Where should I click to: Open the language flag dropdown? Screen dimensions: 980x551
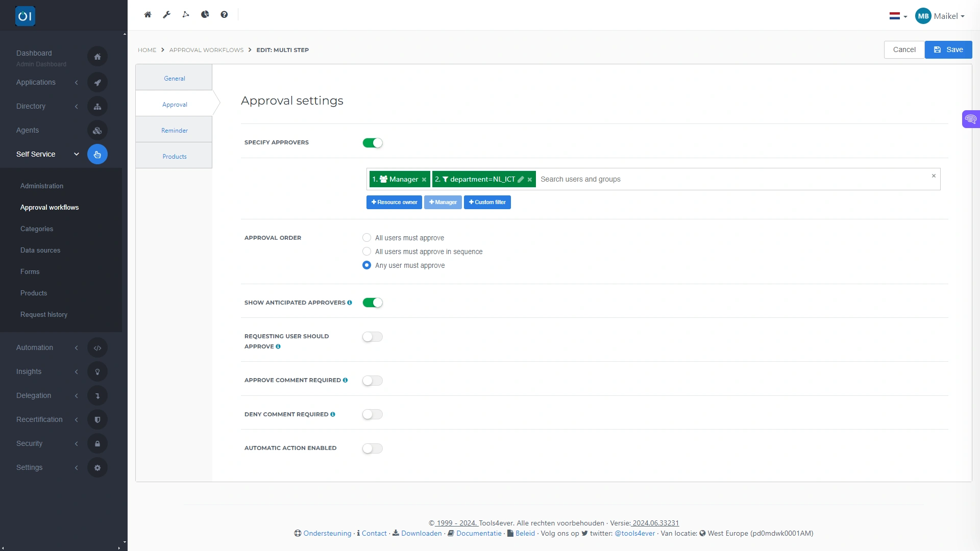click(x=898, y=16)
